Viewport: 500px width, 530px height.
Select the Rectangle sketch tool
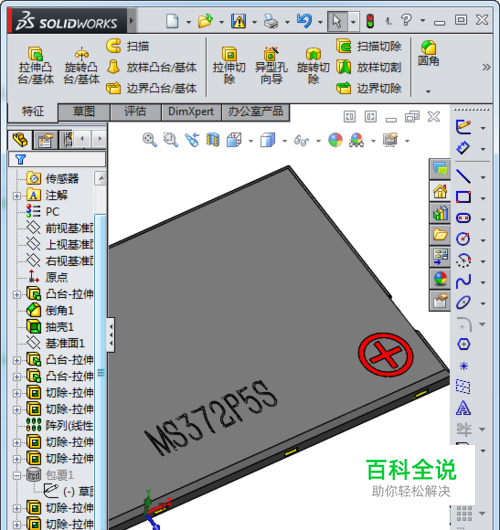tap(463, 197)
